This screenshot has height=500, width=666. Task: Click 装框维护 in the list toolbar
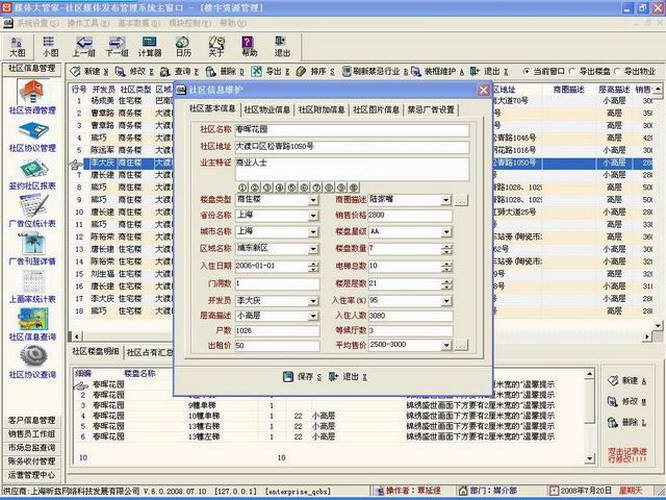tap(438, 71)
